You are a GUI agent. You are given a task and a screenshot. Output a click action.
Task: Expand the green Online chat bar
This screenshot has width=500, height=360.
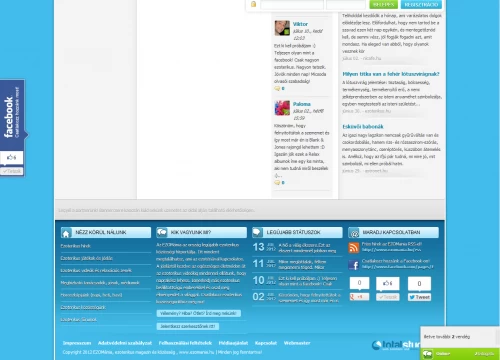tap(460, 354)
